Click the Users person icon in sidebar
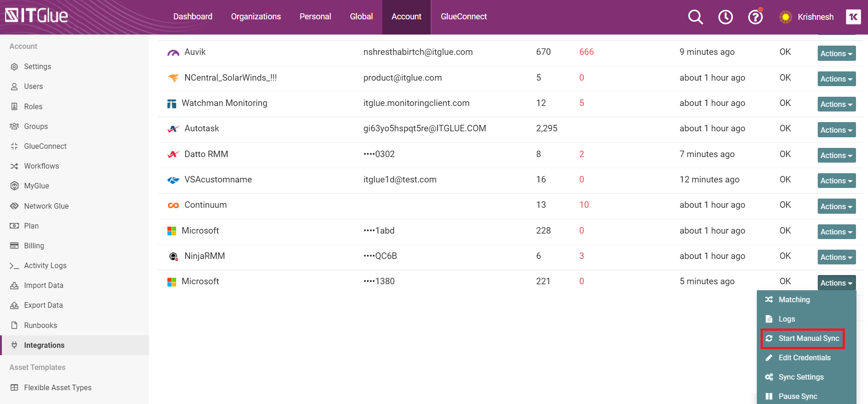The width and height of the screenshot is (868, 404). 14,87
